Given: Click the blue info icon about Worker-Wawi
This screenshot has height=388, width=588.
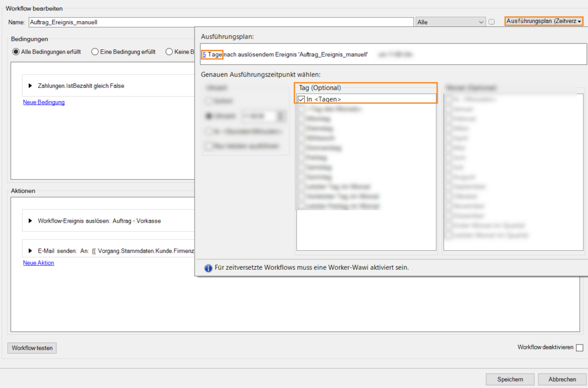Looking at the screenshot, I should 208,267.
